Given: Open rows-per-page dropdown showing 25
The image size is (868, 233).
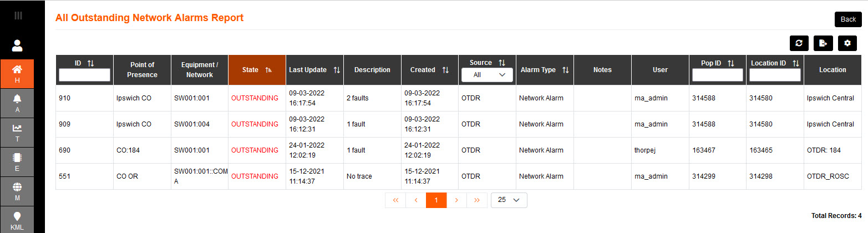Looking at the screenshot, I should 509,200.
